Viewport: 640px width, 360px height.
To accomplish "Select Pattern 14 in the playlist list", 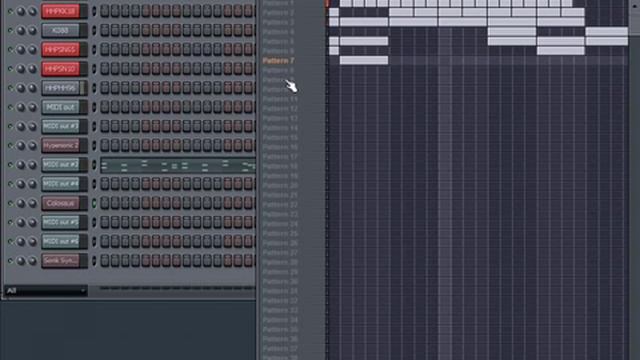I will [280, 128].
